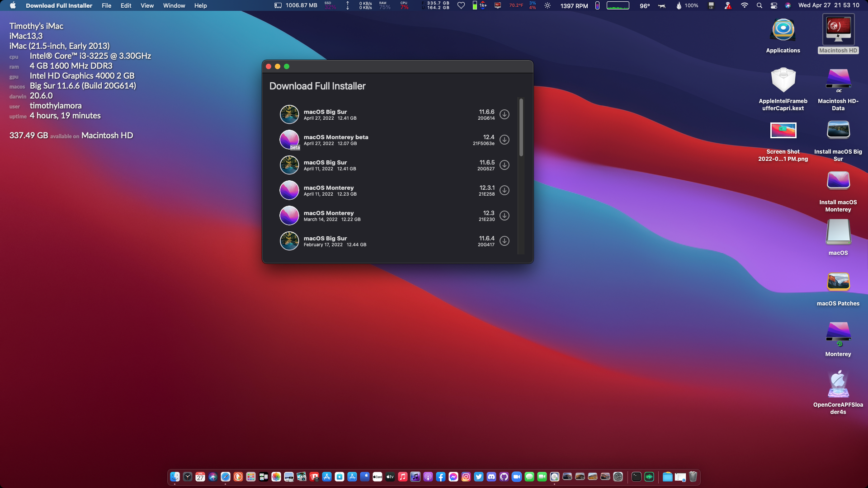868x488 pixels.
Task: Select macOS Big Sur 11.6.6 row icon
Action: tap(289, 114)
